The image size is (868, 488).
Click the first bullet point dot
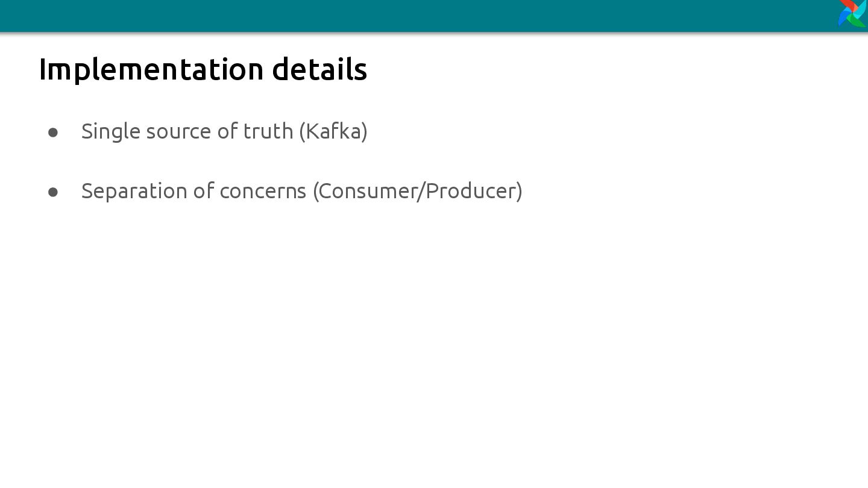(53, 132)
